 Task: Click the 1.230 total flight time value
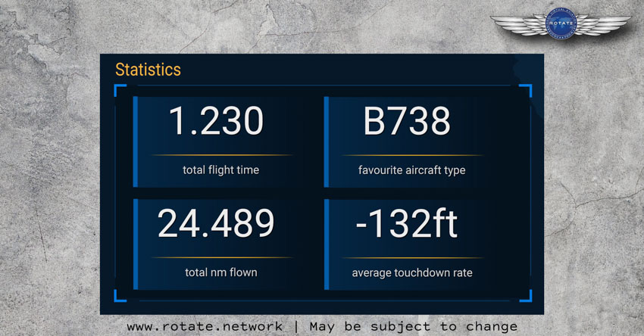click(216, 120)
